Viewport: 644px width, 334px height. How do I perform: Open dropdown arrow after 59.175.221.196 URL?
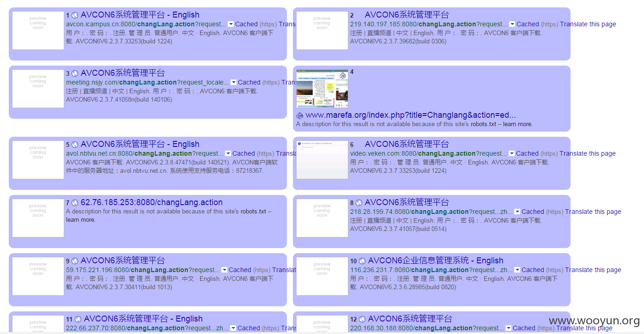coord(224,270)
